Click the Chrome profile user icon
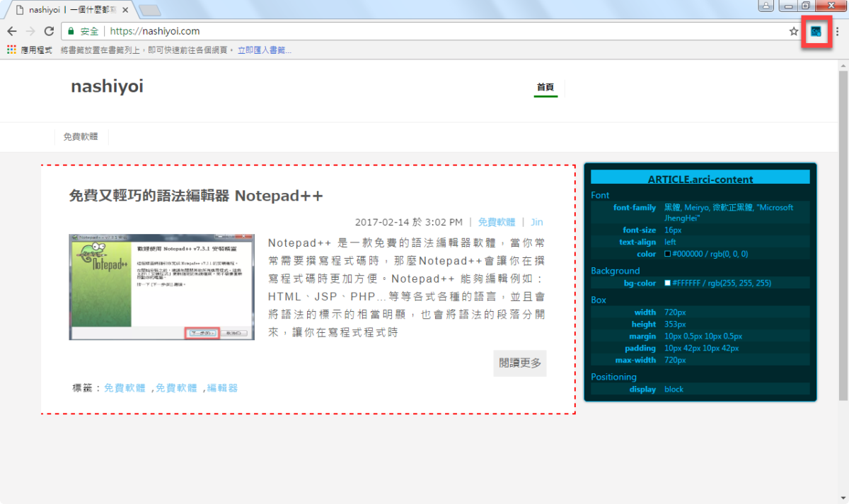Viewport: 849px width, 504px height. pos(766,6)
